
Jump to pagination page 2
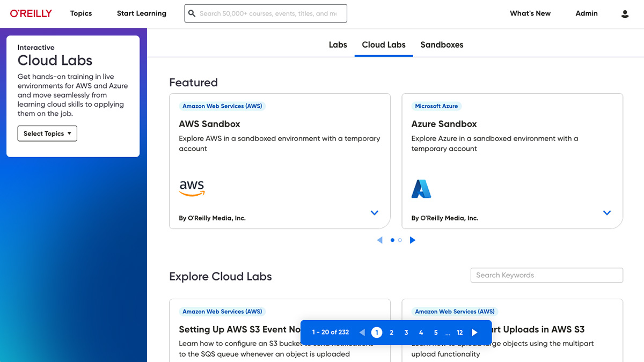click(x=392, y=333)
